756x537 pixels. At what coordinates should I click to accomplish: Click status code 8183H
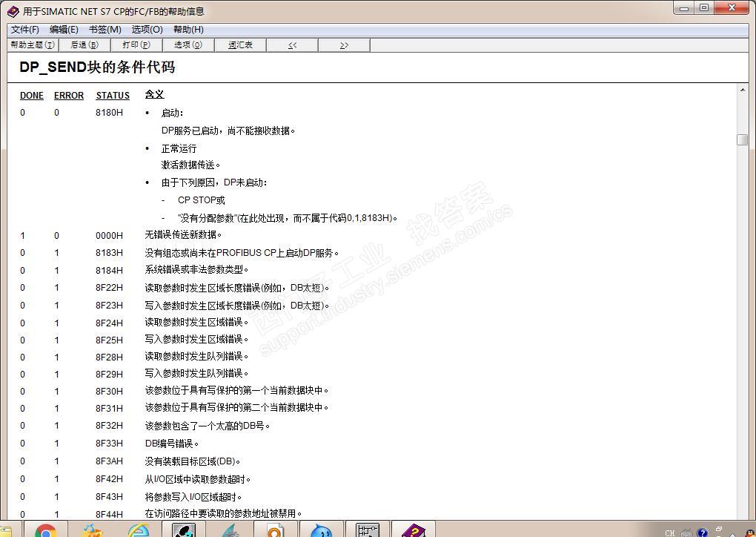[x=109, y=253]
